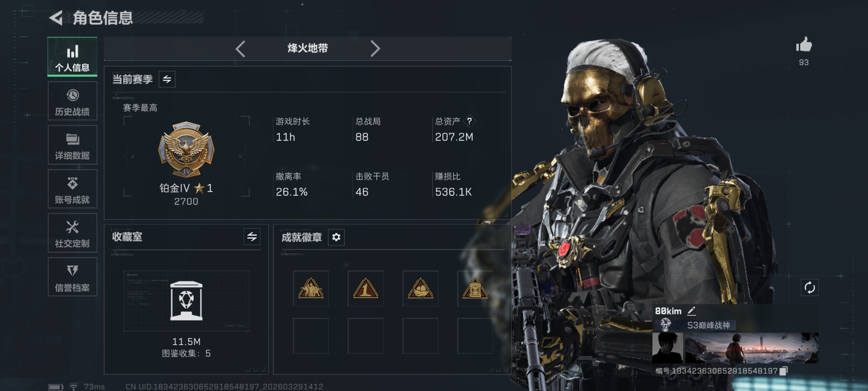868x391 pixels.
Task: Toggle the 当前赛季 season swap button
Action: [x=167, y=79]
